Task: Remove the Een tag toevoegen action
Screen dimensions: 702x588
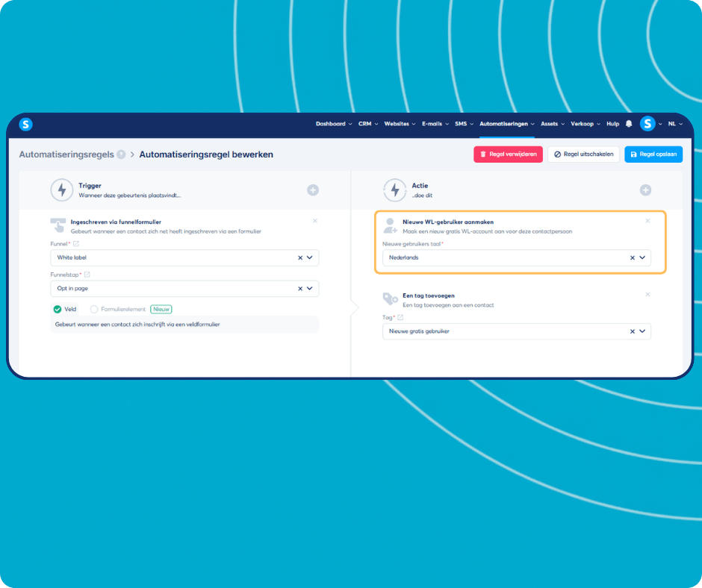Action: click(x=647, y=295)
